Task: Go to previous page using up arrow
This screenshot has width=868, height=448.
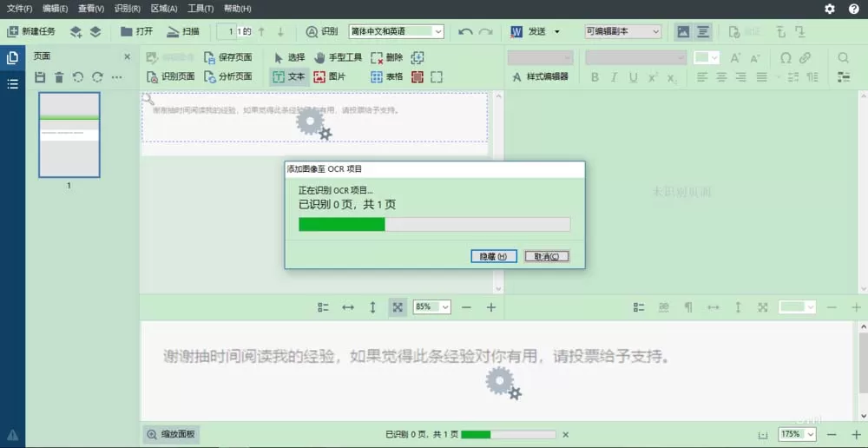Action: (x=261, y=32)
